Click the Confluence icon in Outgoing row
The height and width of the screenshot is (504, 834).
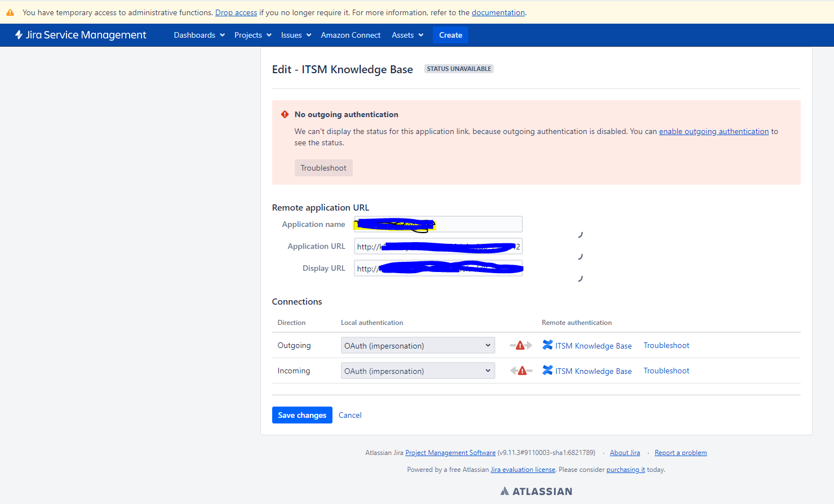(x=547, y=345)
